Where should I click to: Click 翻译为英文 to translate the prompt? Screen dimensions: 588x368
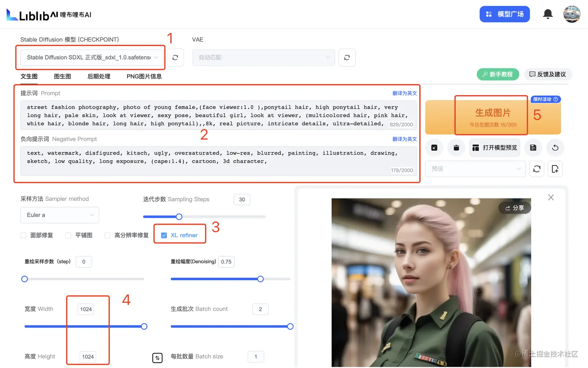click(x=404, y=93)
